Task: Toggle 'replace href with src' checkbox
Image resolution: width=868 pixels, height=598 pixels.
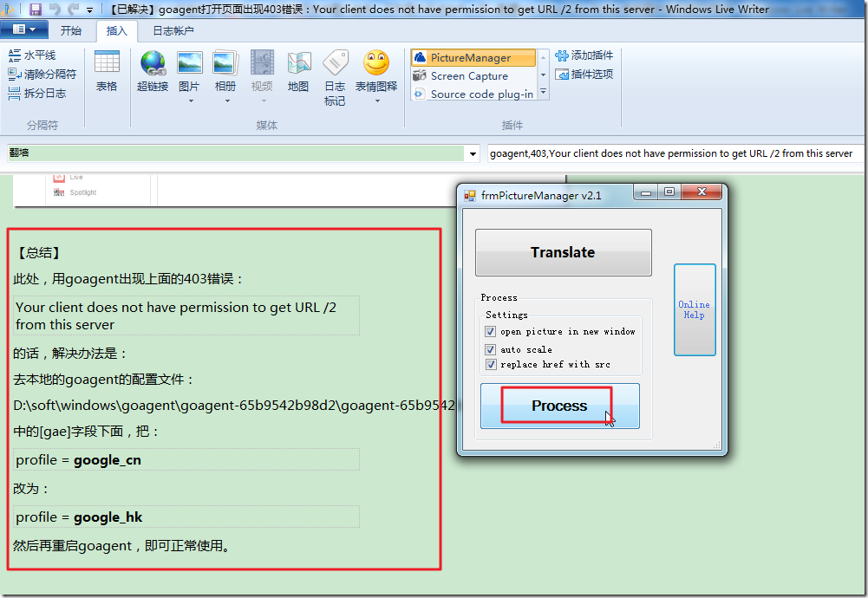Action: 490,365
